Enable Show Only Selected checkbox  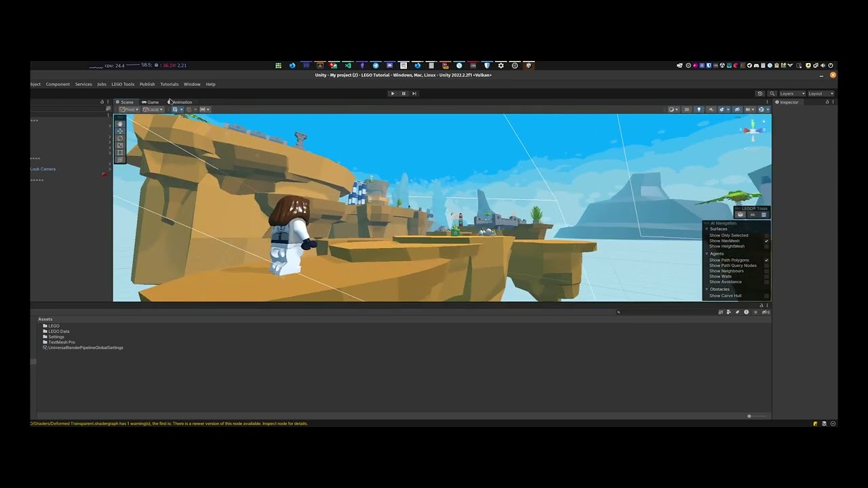click(x=767, y=235)
